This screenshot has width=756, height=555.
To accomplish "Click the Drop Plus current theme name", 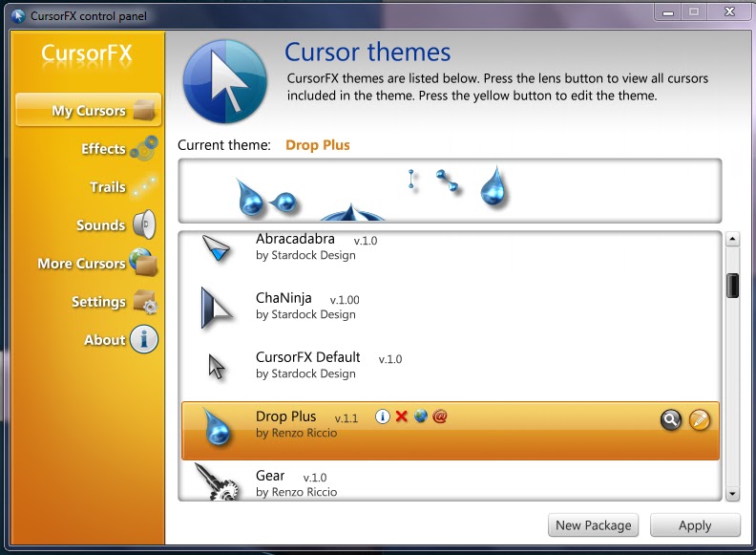I will 318,145.
